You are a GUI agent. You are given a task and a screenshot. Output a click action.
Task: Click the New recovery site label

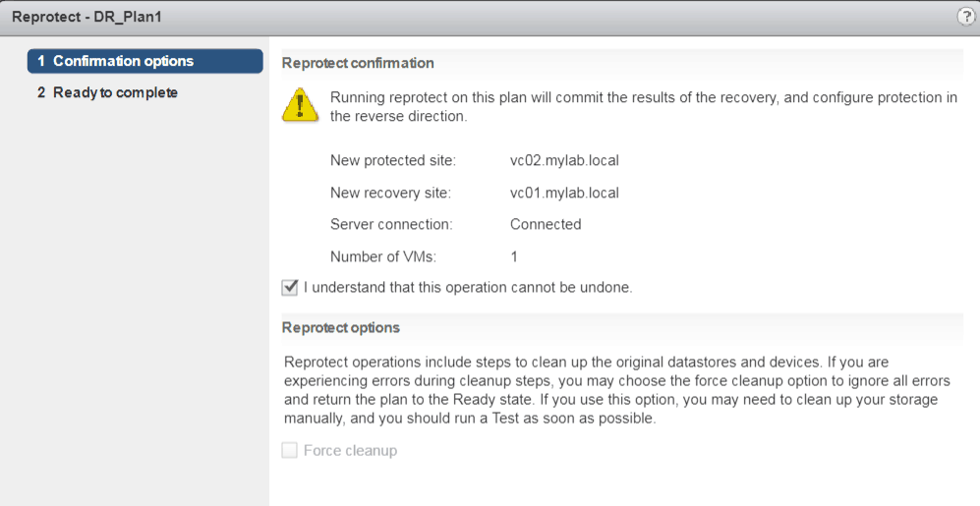pyautogui.click(x=390, y=193)
